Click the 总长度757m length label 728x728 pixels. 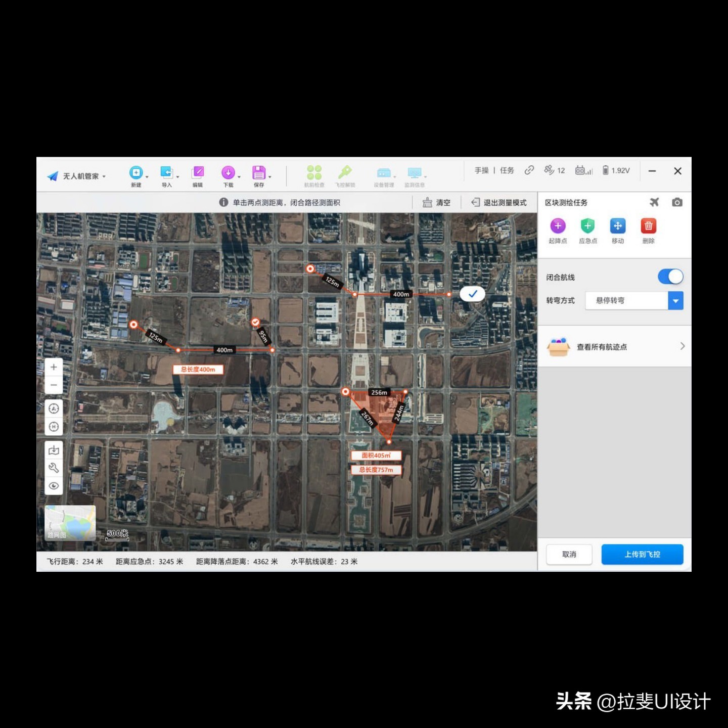pos(376,470)
